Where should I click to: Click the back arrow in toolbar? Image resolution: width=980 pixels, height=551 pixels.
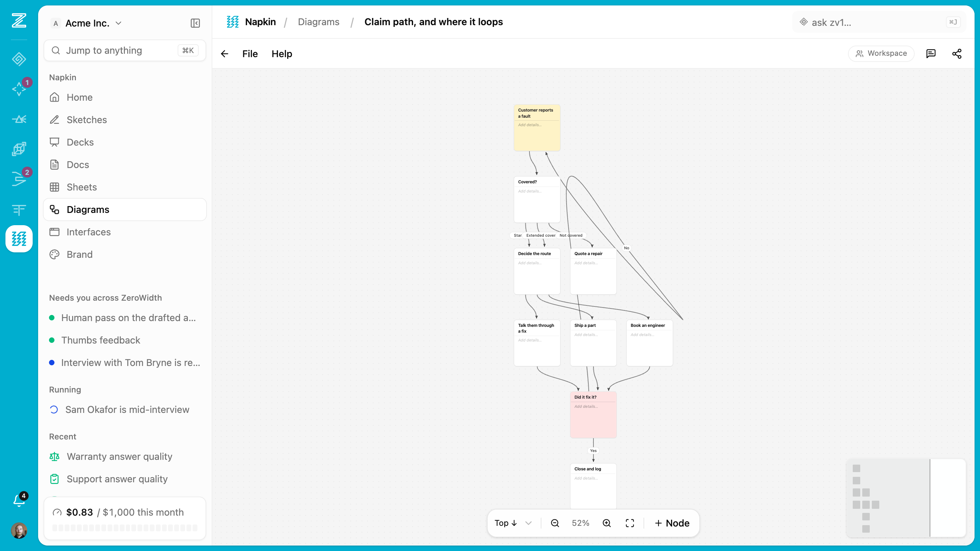tap(225, 54)
